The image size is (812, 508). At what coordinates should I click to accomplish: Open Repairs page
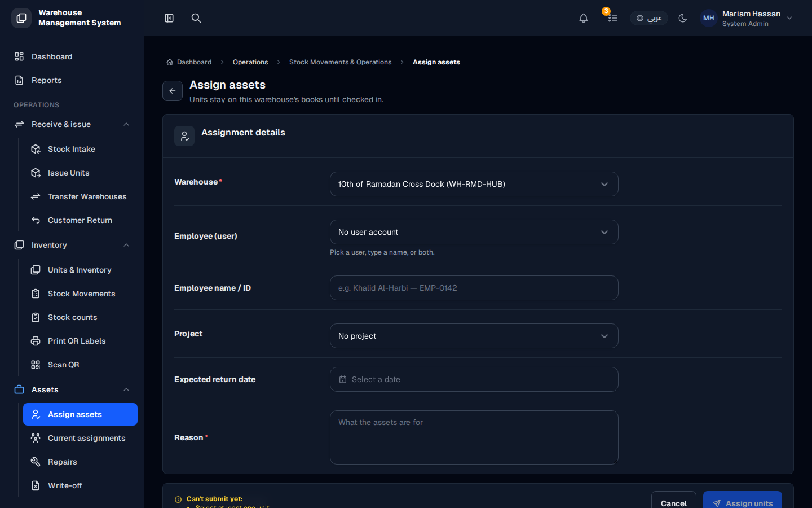pos(80,462)
